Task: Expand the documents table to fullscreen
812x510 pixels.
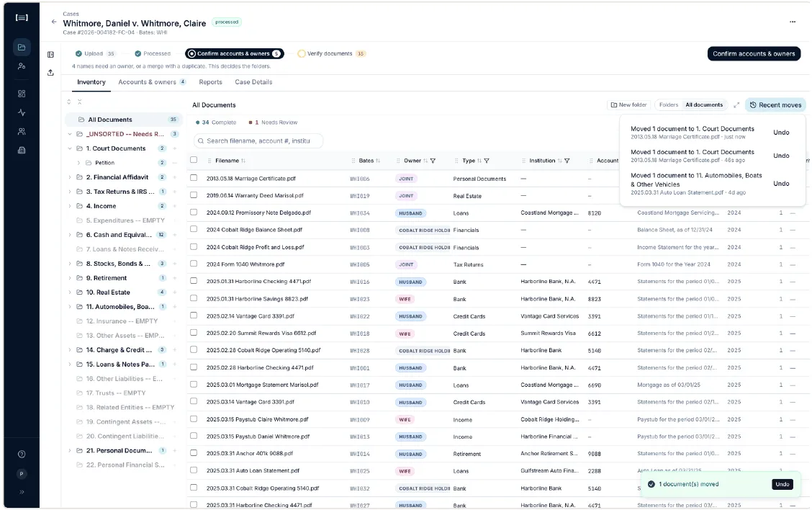Action: [736, 105]
